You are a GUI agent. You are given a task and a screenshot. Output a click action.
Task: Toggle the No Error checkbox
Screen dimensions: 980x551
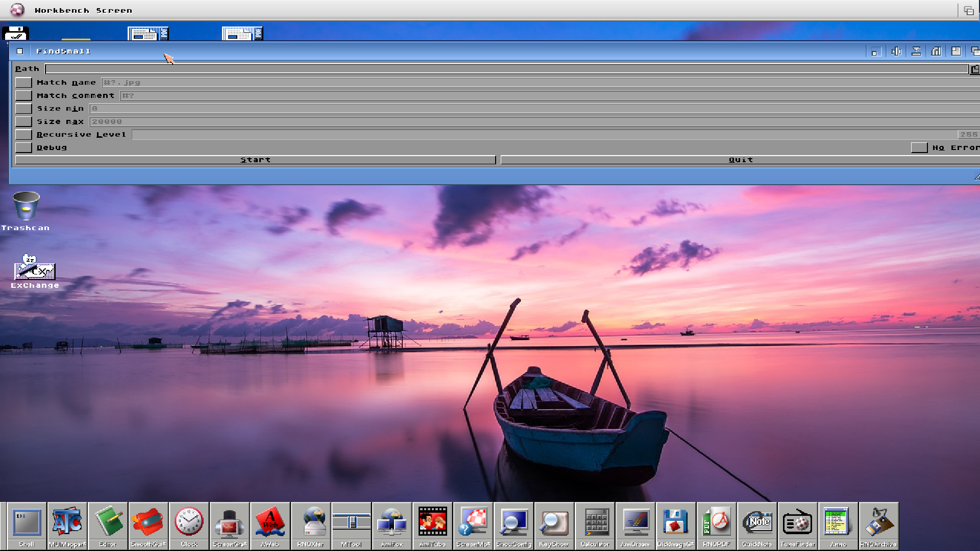click(919, 148)
